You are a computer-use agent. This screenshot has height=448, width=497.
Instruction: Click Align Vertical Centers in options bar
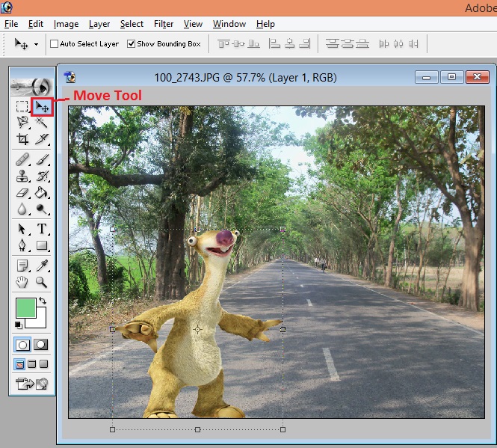pos(238,44)
